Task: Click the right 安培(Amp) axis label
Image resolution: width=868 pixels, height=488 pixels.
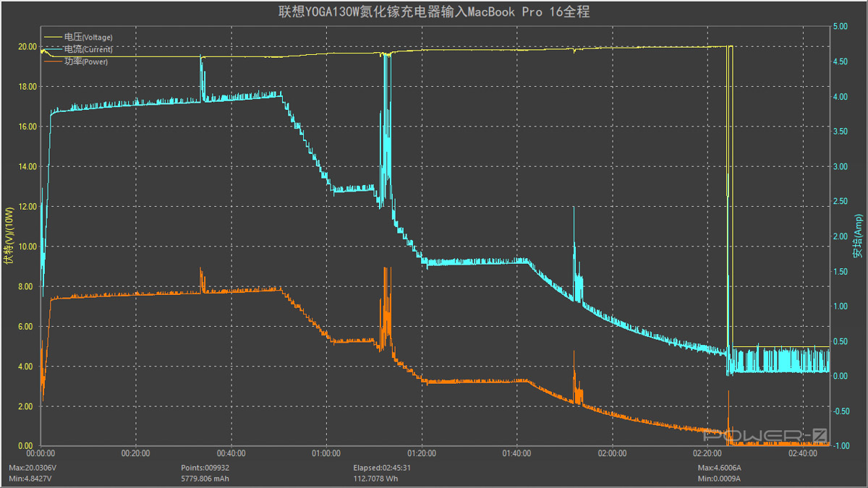Action: click(859, 236)
